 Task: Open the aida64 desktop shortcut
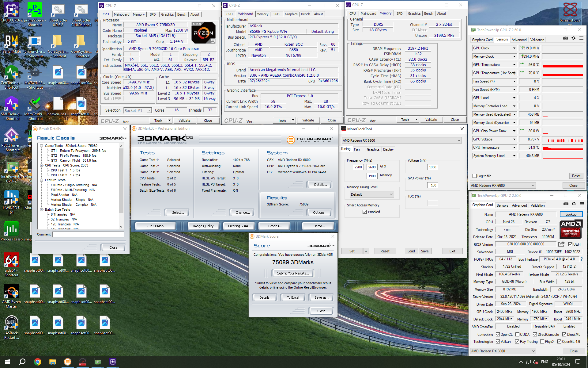pyautogui.click(x=12, y=264)
